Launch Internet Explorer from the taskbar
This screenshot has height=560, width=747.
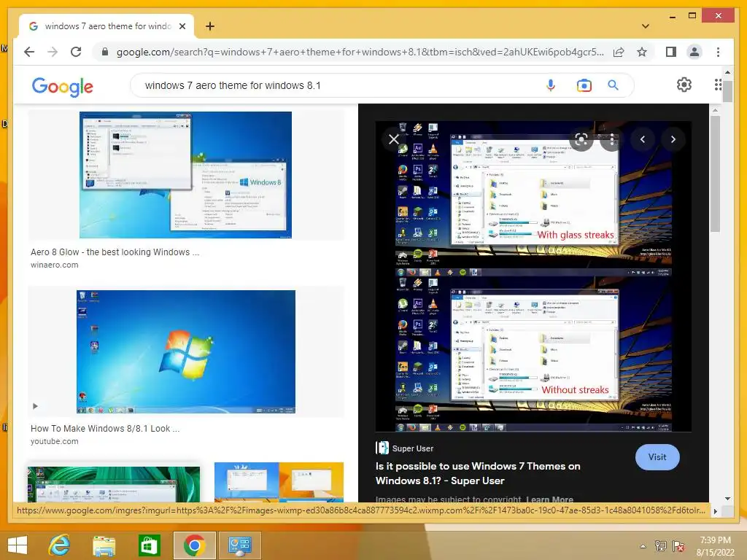60,545
